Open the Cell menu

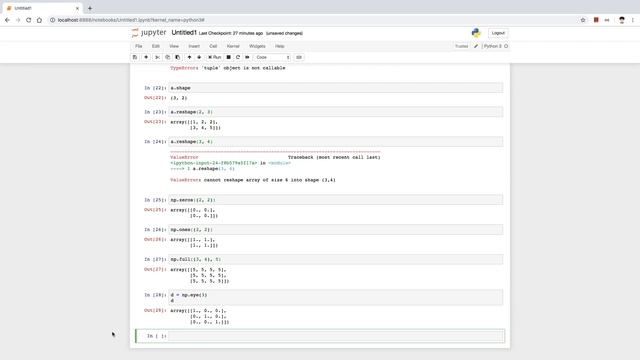coord(213,46)
